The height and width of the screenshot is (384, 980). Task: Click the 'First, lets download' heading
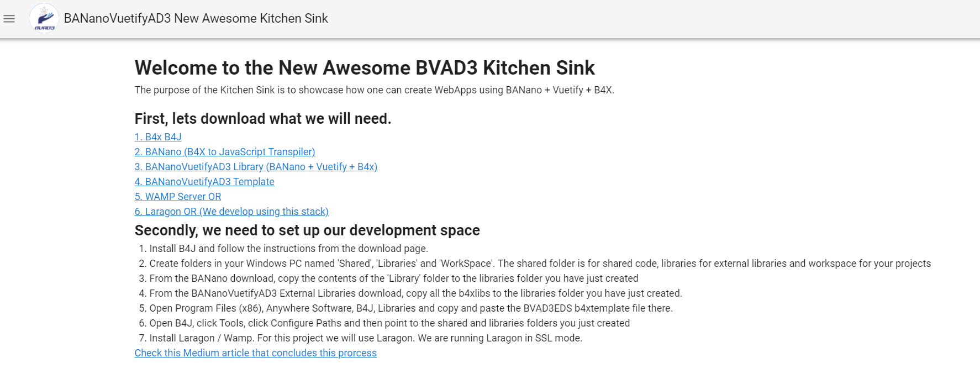(x=263, y=119)
